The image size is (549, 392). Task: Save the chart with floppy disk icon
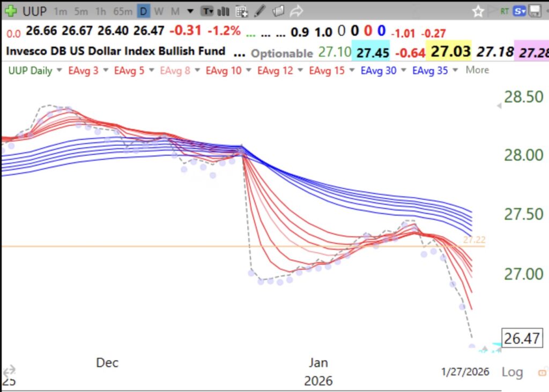coord(534,10)
